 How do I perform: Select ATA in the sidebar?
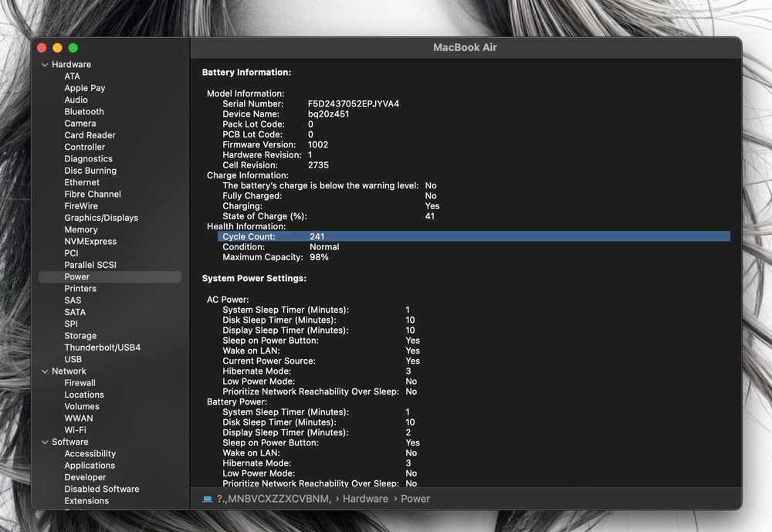point(72,76)
